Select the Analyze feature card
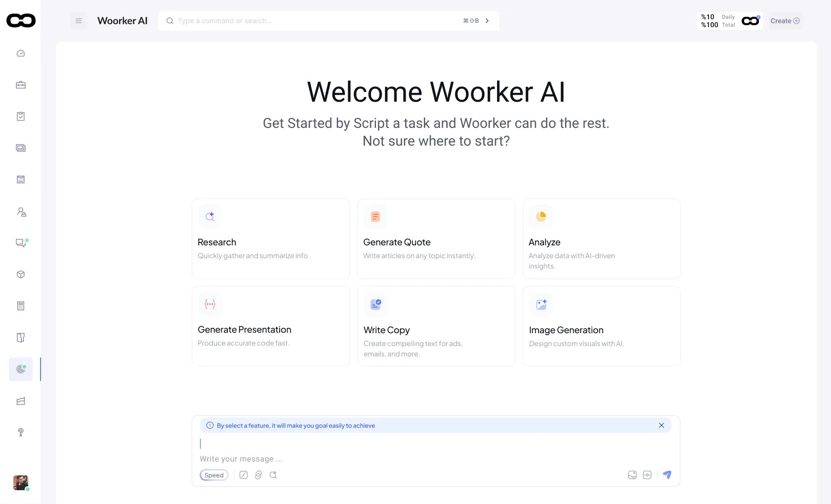 (x=602, y=239)
